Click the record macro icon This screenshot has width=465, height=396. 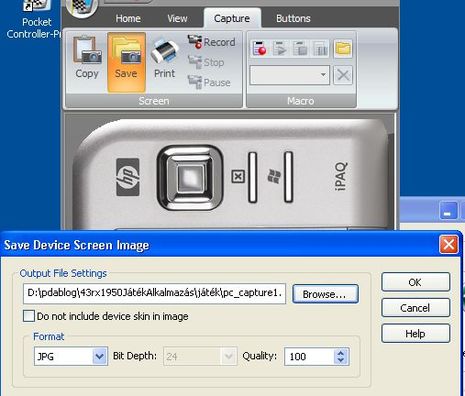259,49
